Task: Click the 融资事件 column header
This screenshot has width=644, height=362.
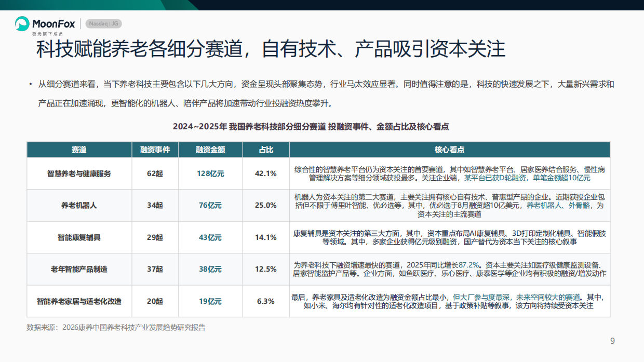Action: tap(155, 150)
